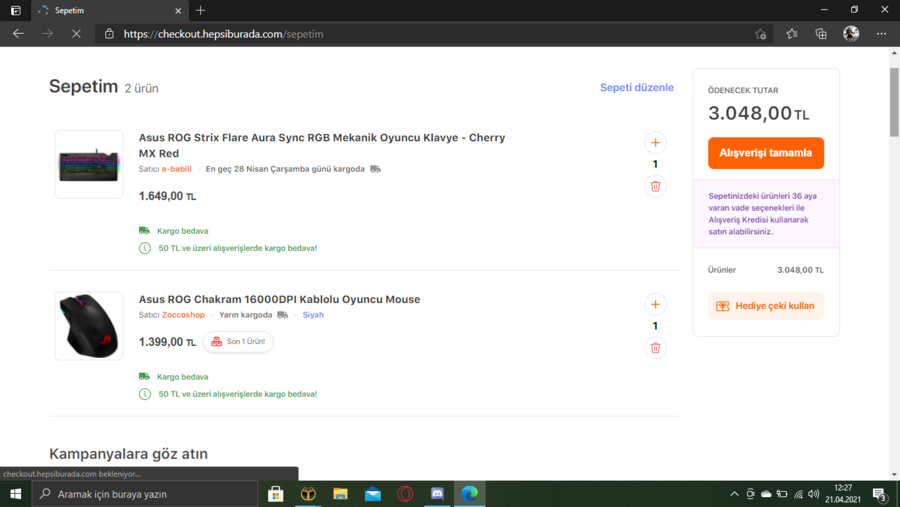The height and width of the screenshot is (507, 900).
Task: Click Microsoft Edge taskbar icon
Action: click(x=470, y=494)
